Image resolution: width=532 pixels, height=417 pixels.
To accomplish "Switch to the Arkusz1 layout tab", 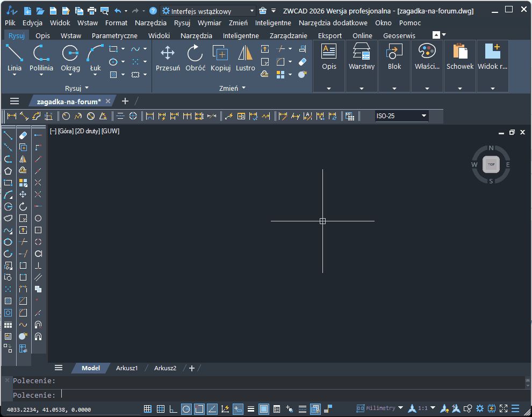I will [x=127, y=368].
